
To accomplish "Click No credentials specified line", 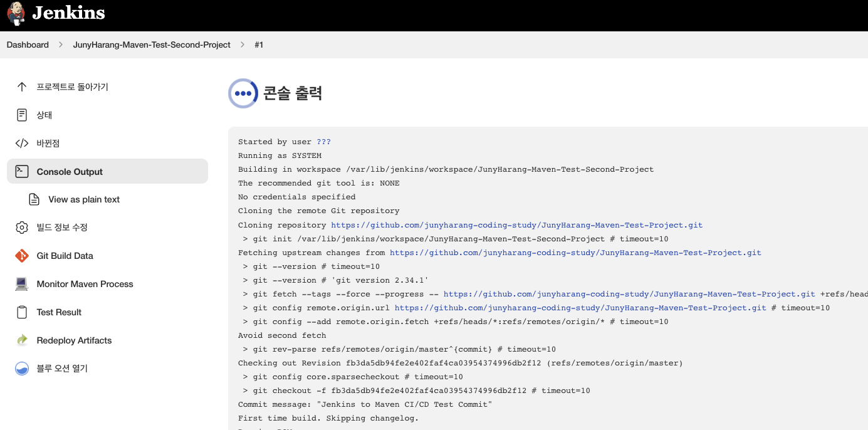I will click(x=296, y=197).
